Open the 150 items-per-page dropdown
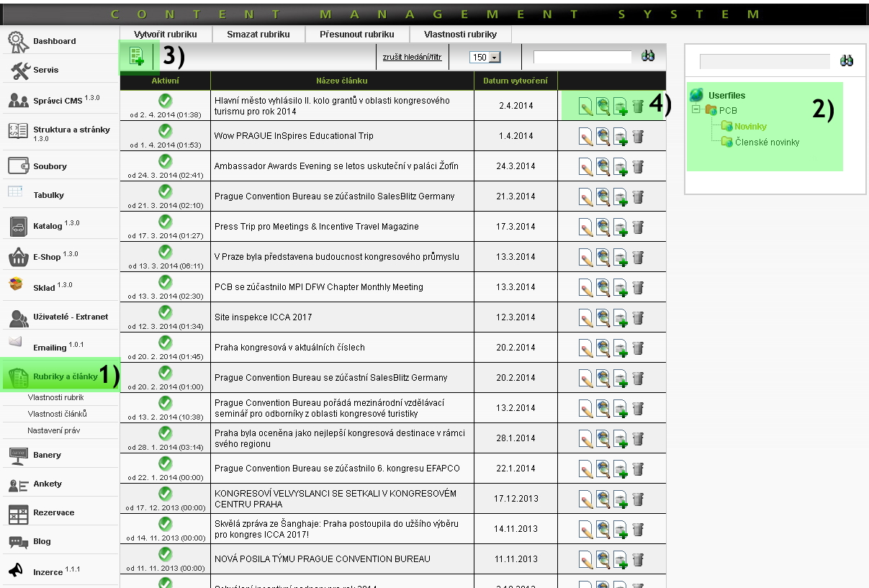 point(485,57)
